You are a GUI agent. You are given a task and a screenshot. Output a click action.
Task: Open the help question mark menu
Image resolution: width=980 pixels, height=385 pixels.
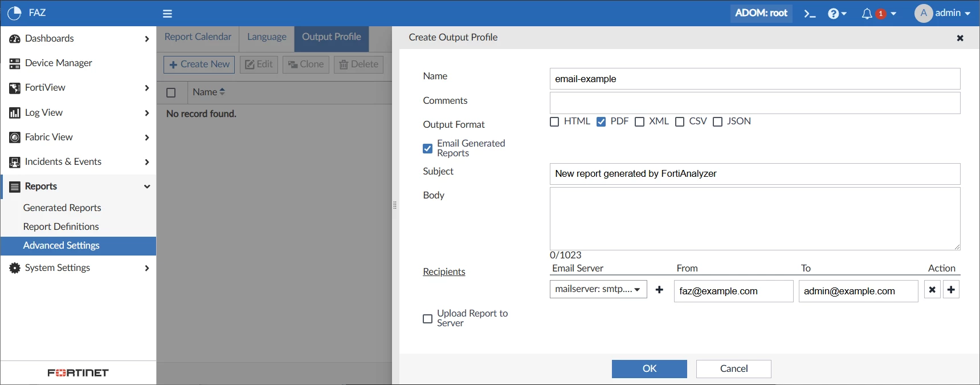(x=837, y=14)
